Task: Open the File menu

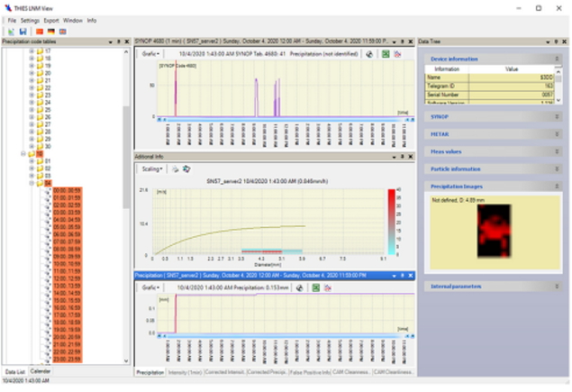Action: (x=12, y=21)
